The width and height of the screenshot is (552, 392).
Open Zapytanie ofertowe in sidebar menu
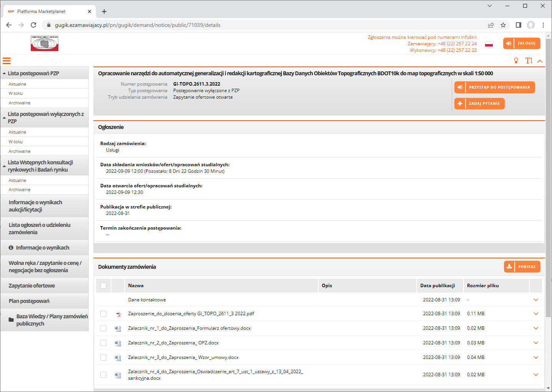click(32, 286)
